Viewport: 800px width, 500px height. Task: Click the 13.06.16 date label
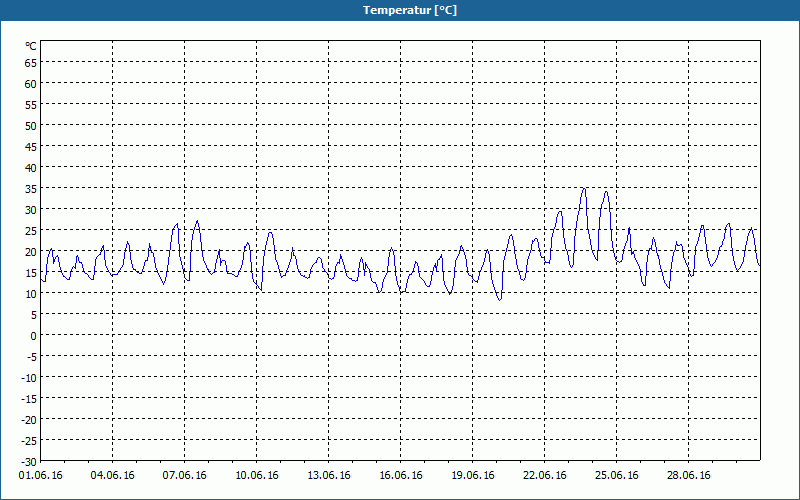[329, 476]
